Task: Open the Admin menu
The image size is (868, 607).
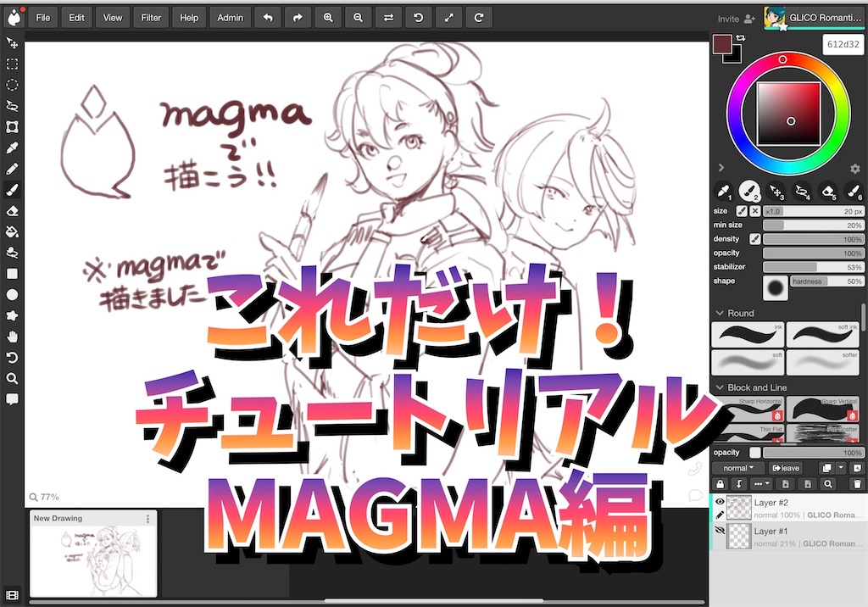Action: (x=230, y=17)
